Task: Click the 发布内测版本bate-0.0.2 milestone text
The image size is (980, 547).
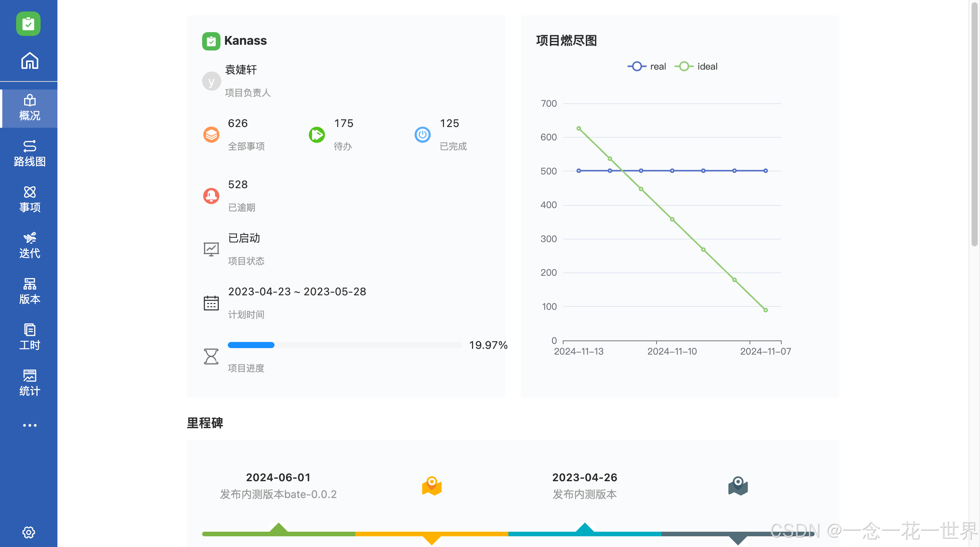Action: tap(278, 494)
